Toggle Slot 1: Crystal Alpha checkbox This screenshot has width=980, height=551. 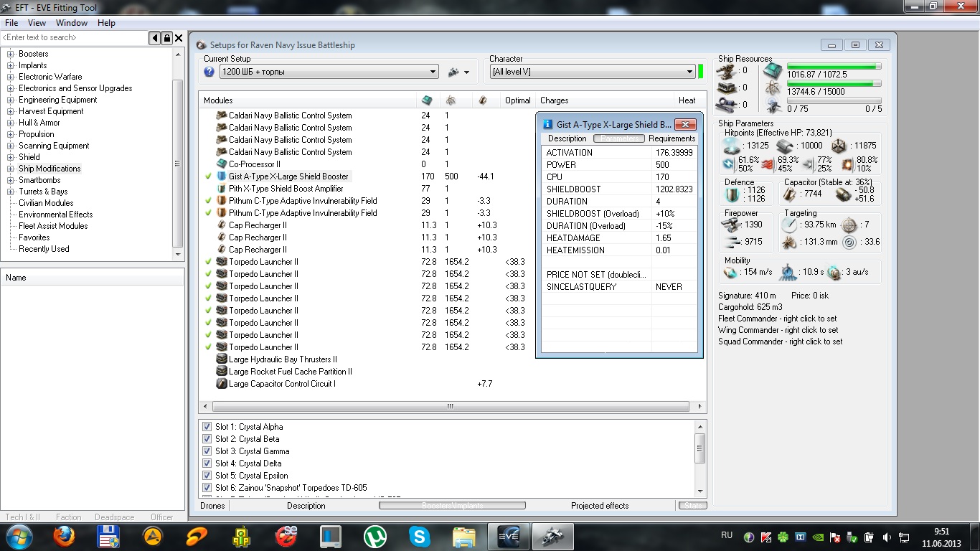207,427
